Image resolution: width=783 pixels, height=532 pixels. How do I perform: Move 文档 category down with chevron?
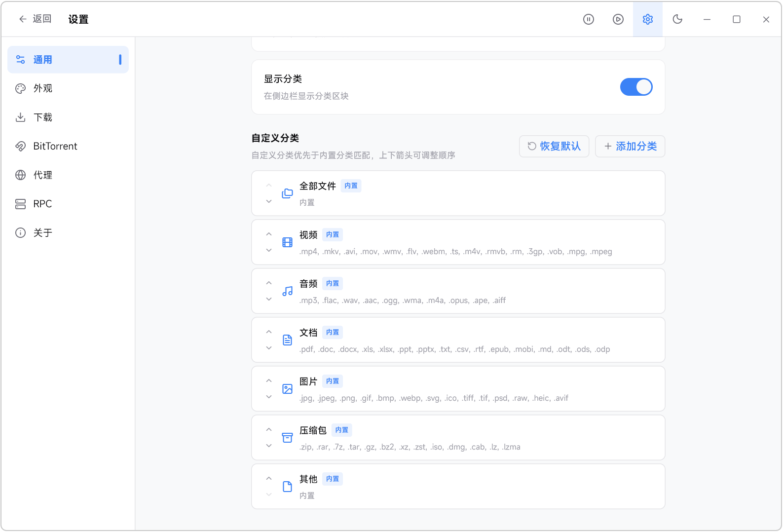(269, 348)
